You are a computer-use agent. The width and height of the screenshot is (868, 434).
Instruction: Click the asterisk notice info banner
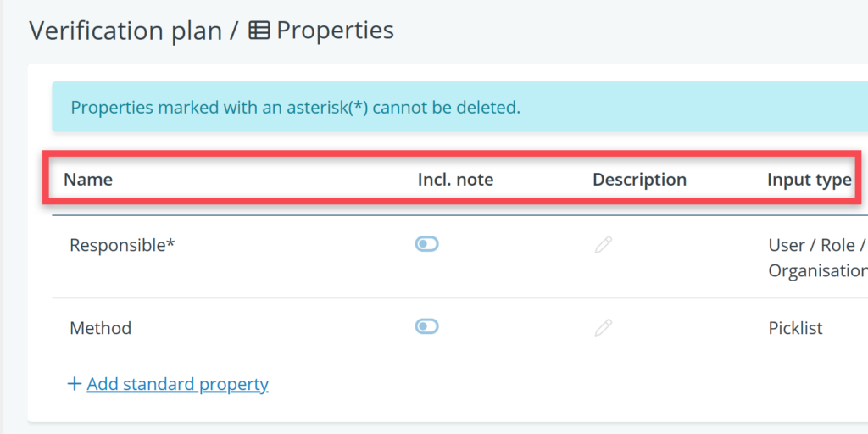tap(295, 108)
